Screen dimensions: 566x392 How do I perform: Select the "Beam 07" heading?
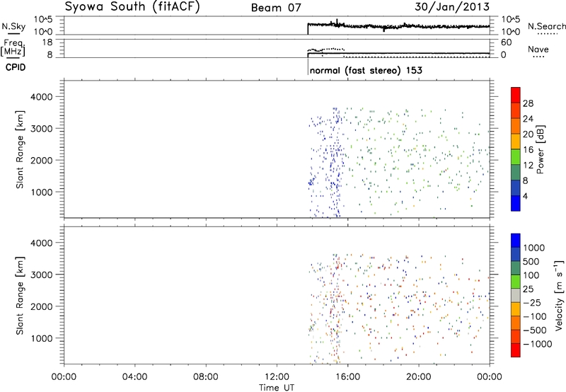pyautogui.click(x=276, y=8)
